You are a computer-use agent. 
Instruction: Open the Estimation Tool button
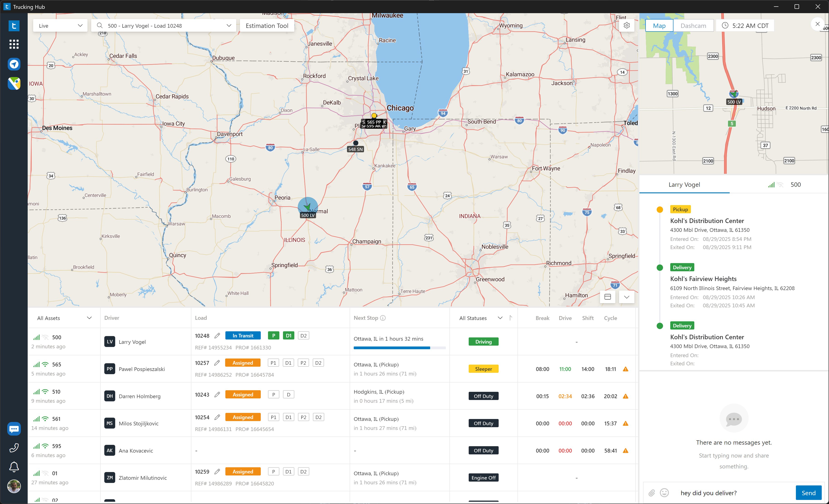[x=267, y=26]
